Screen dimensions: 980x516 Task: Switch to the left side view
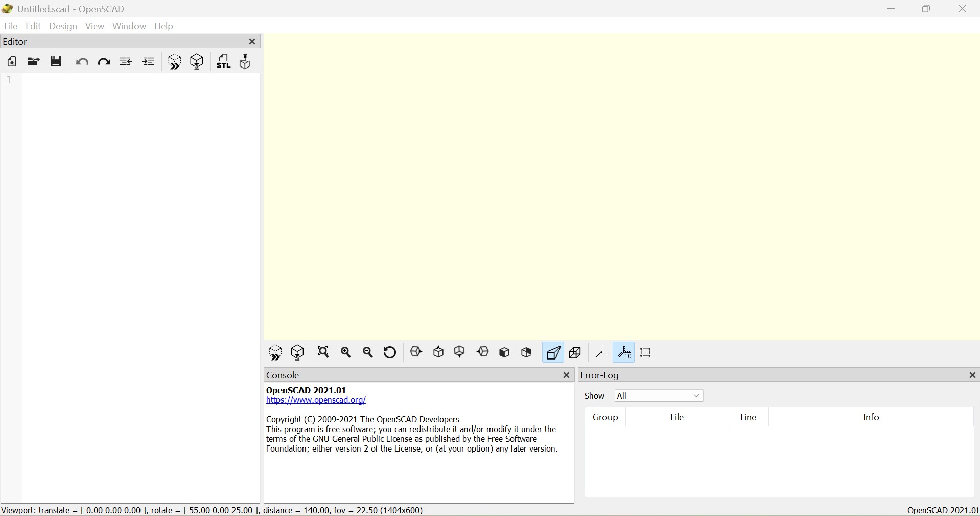point(483,352)
